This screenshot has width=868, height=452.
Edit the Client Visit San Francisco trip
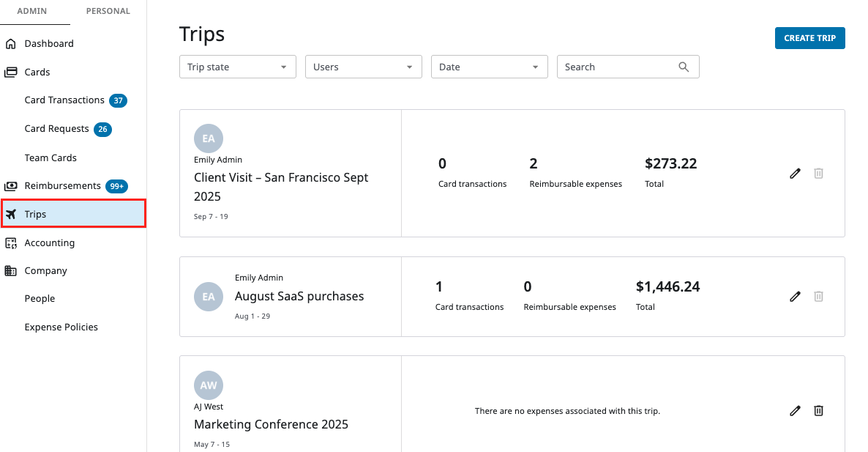[x=795, y=174]
